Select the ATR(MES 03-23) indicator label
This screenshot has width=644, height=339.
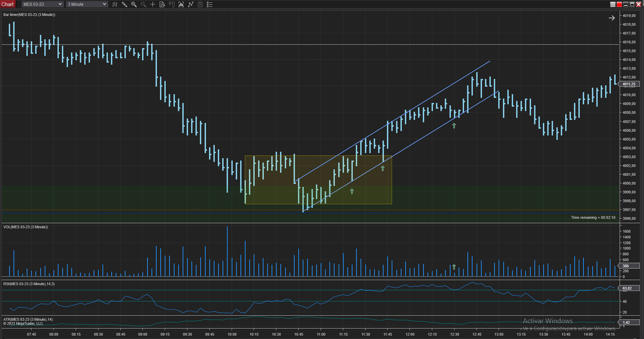coord(28,320)
